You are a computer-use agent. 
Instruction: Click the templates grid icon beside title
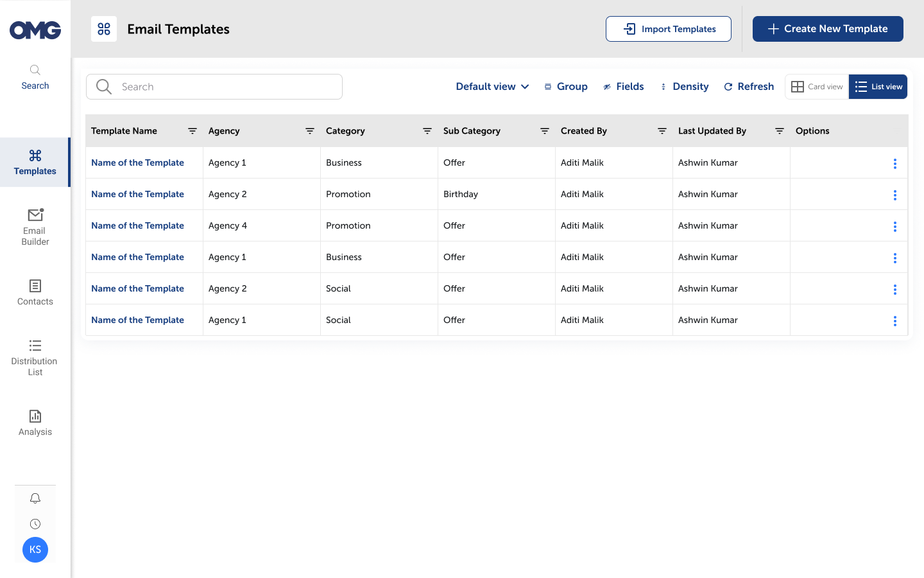[x=104, y=29]
